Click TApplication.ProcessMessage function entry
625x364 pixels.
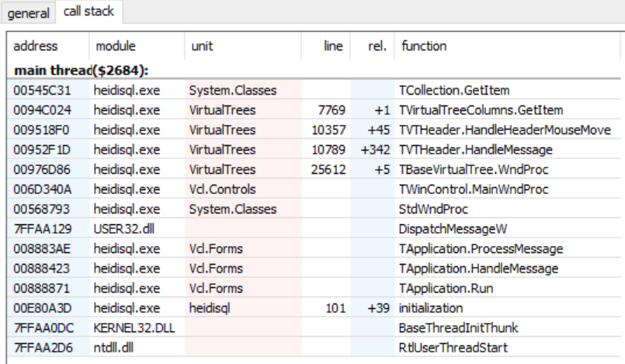point(481,249)
